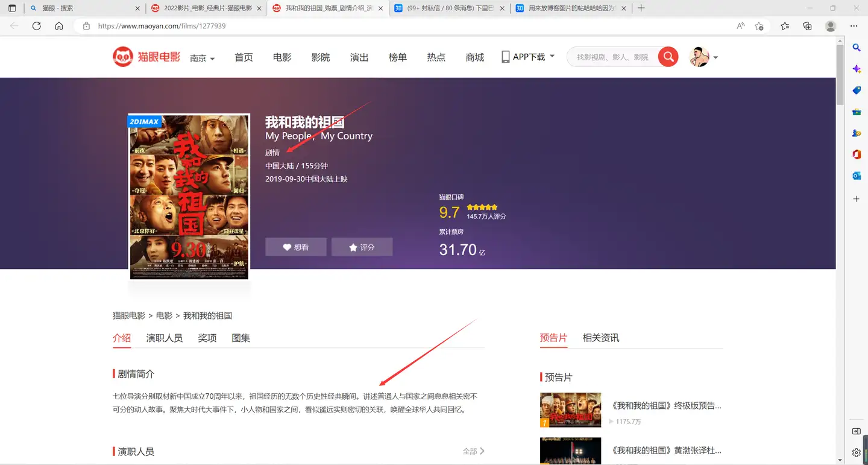Viewport: 868px width, 465px height.
Task: Open the 商城 navigation item
Action: pyautogui.click(x=475, y=57)
